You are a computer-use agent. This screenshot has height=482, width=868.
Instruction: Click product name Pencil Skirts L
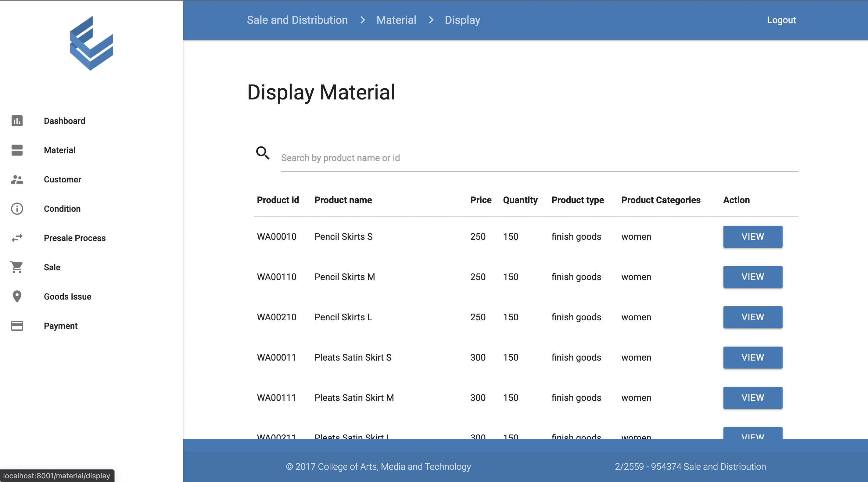343,317
